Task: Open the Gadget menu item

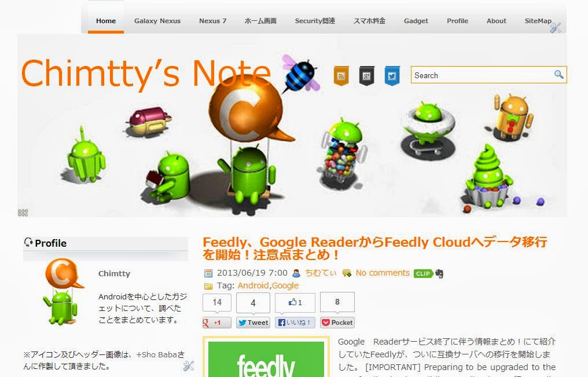Action: pyautogui.click(x=416, y=21)
